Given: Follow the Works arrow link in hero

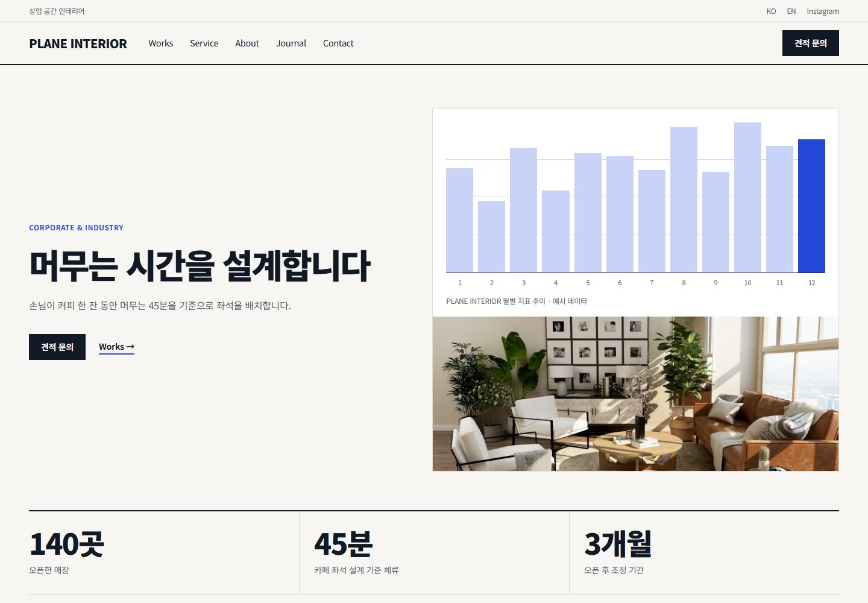Looking at the screenshot, I should point(116,347).
